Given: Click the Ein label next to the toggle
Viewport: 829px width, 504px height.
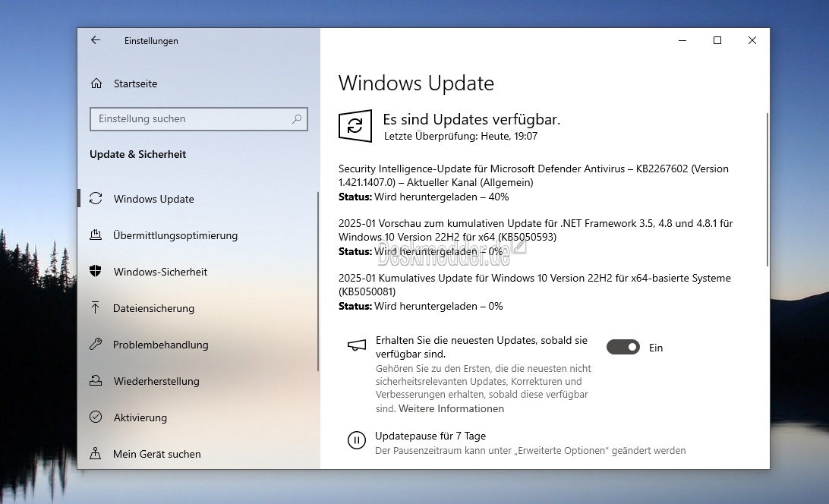Looking at the screenshot, I should 656,348.
